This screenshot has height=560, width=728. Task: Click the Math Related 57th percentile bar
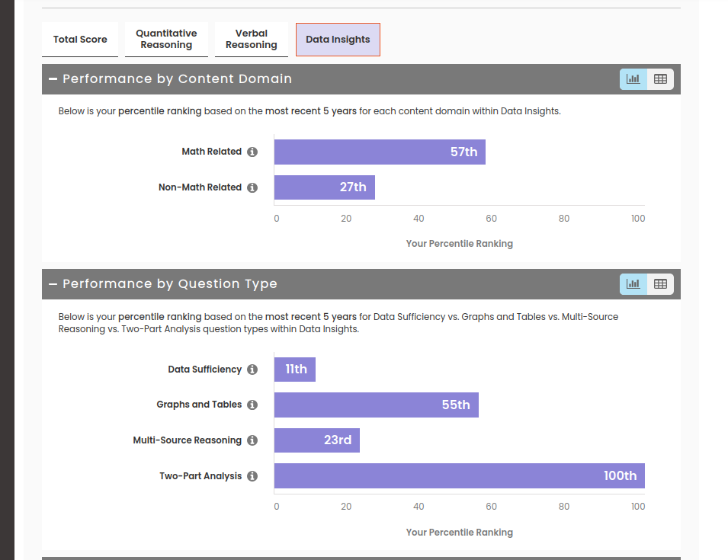click(379, 152)
